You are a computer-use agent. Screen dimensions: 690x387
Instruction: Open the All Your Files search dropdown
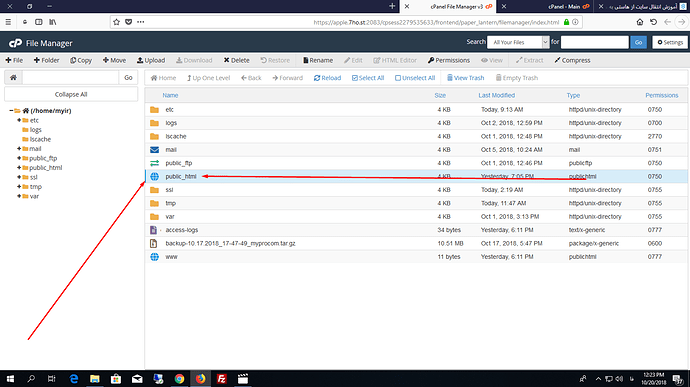point(518,42)
